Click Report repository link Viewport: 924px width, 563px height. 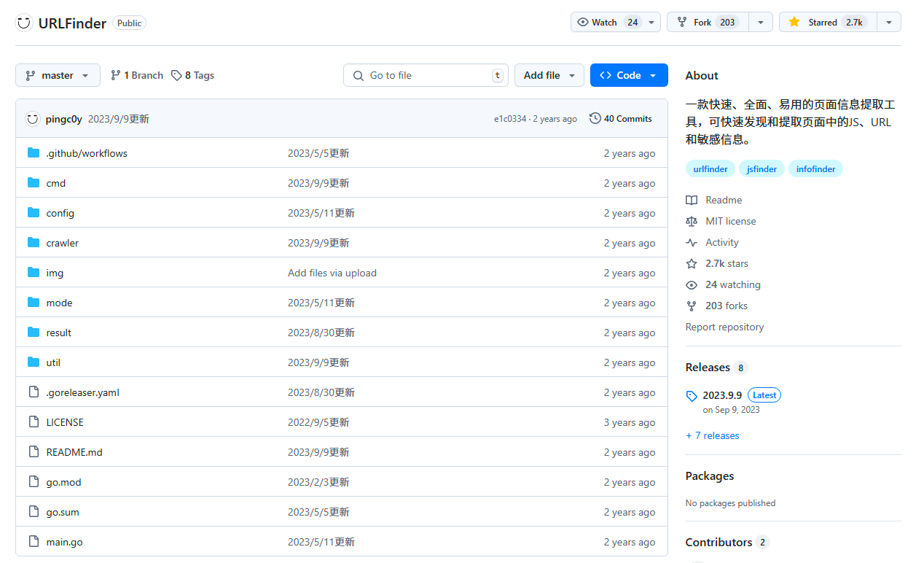click(724, 327)
